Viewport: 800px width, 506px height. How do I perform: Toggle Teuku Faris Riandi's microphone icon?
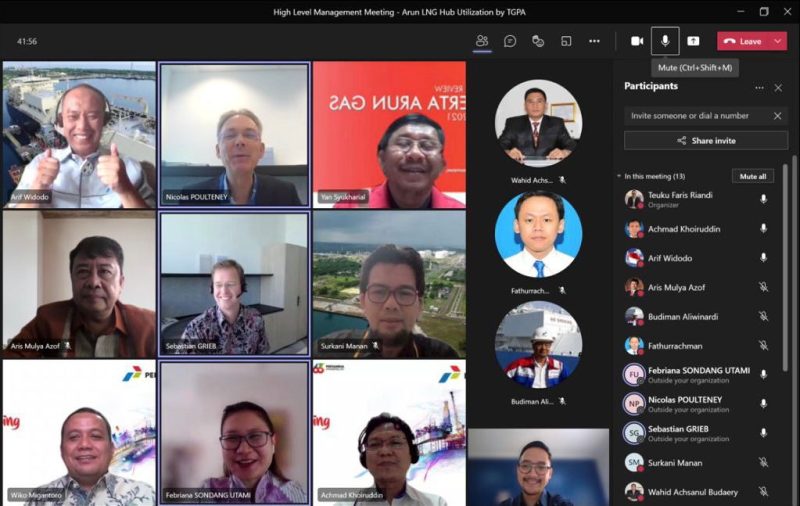tap(763, 199)
